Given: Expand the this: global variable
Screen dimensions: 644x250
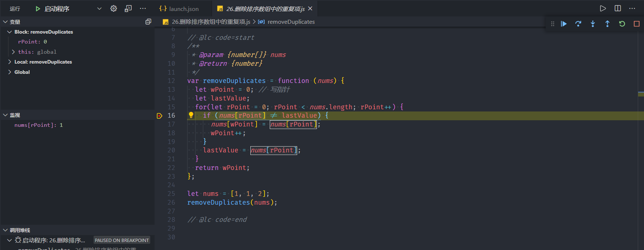Looking at the screenshot, I should [14, 52].
